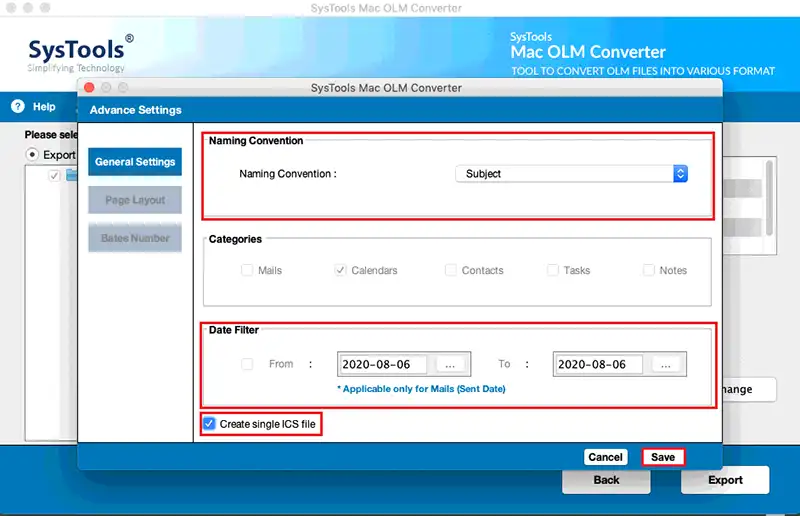Click 'Applicable only for Mails (Sent Date)' note
Viewport: 800px width, 516px height.
(x=421, y=389)
